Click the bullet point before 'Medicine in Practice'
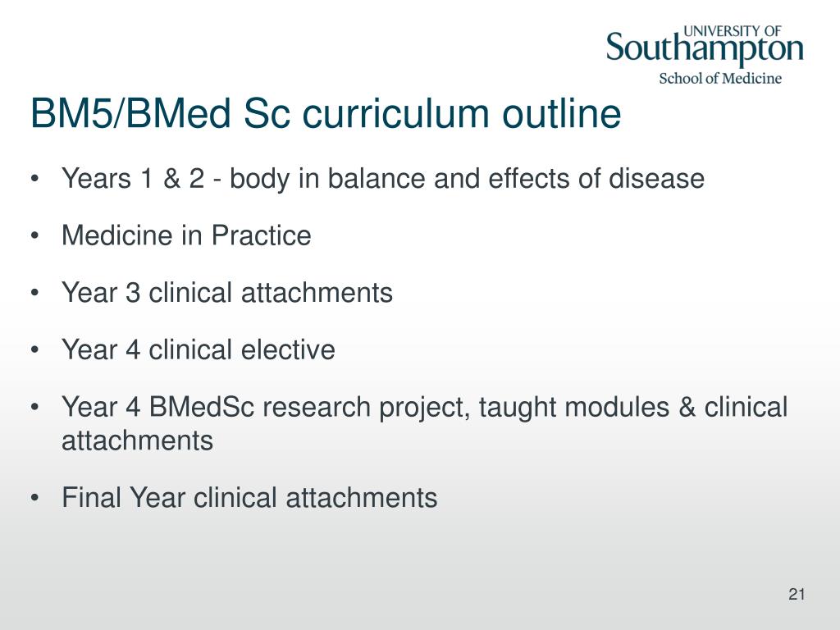 pos(34,236)
